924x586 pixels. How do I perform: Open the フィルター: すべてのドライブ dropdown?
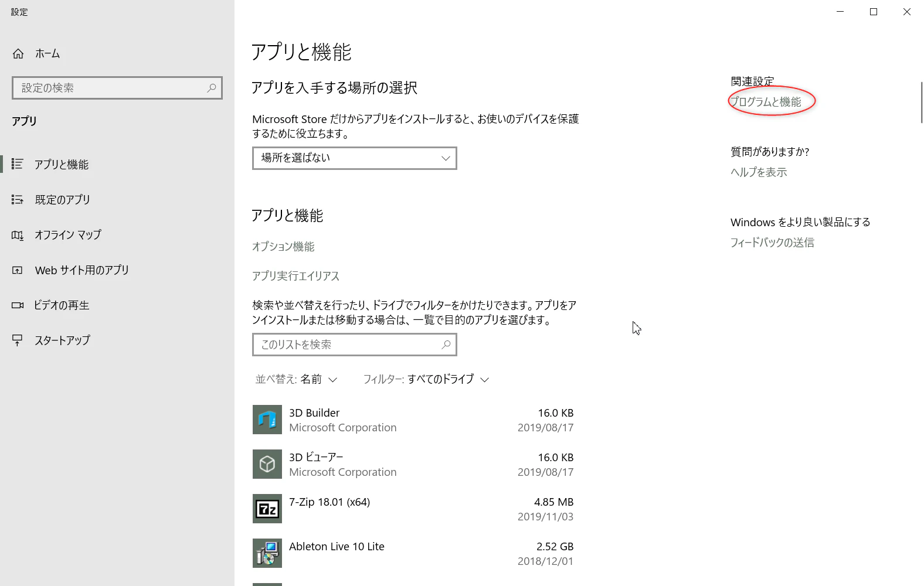point(426,379)
